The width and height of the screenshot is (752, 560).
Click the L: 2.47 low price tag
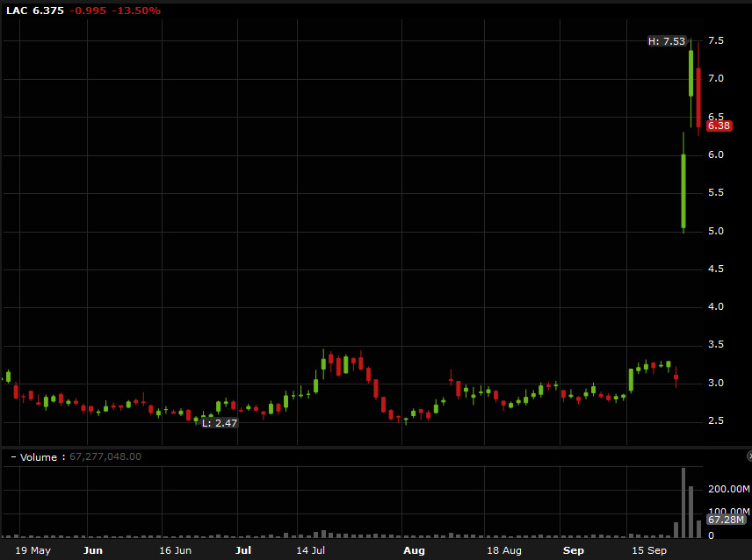(x=221, y=423)
